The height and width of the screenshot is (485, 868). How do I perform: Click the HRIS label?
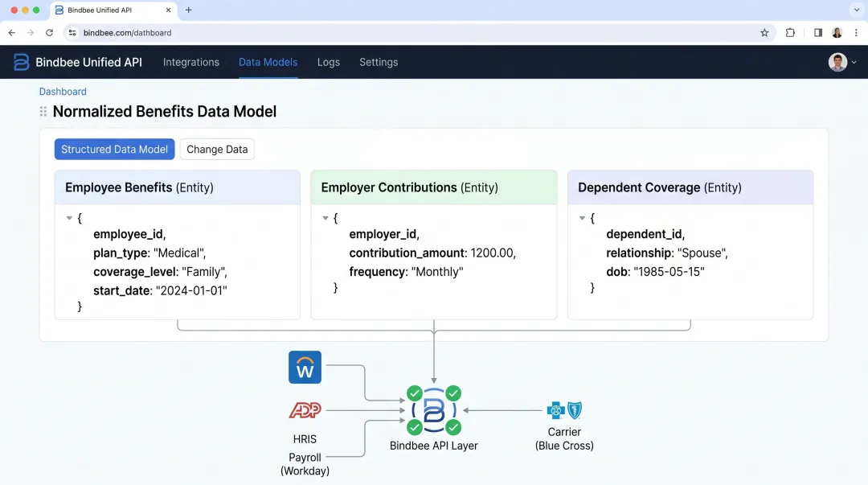pyautogui.click(x=305, y=439)
